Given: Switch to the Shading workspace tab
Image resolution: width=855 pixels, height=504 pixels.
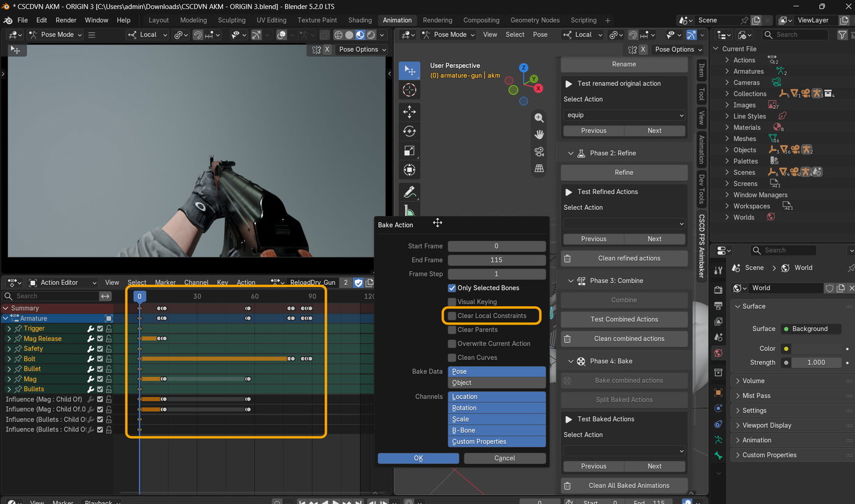Looking at the screenshot, I should (360, 20).
